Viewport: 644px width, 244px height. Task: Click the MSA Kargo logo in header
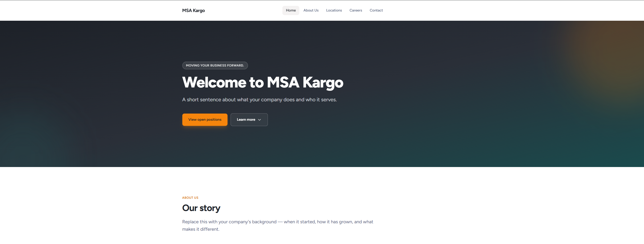tap(193, 10)
